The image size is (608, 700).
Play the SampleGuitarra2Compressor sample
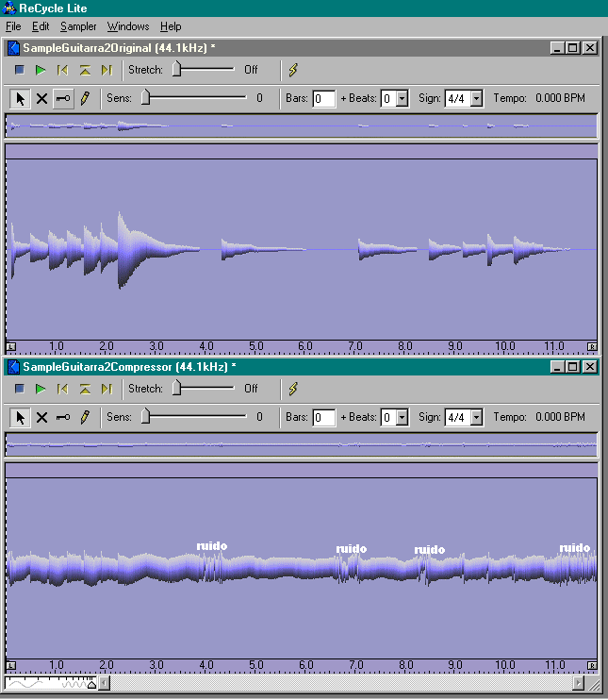pyautogui.click(x=41, y=389)
